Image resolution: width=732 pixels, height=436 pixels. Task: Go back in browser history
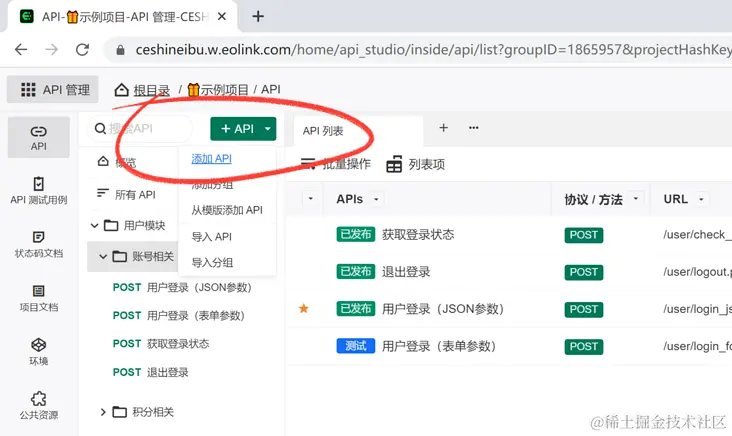(x=21, y=49)
